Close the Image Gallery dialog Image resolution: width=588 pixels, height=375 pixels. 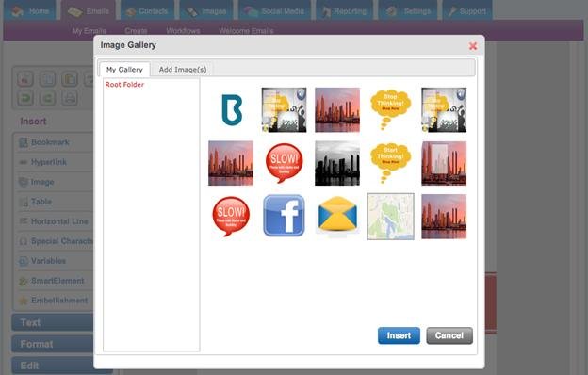pos(473,46)
